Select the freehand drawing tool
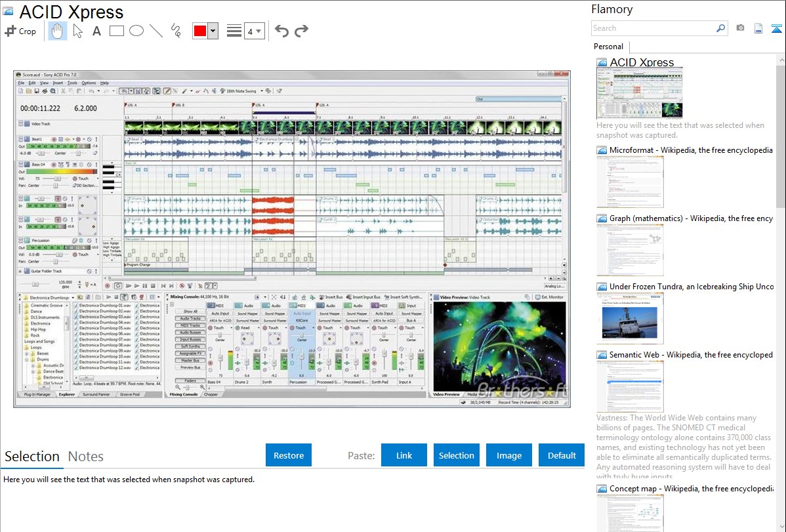Viewport: 786px width, 532px height. (x=175, y=31)
